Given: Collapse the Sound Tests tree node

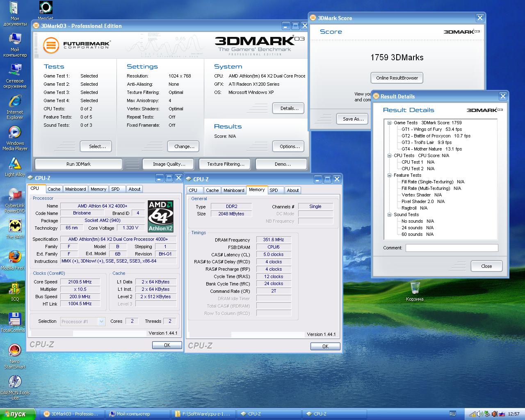Looking at the screenshot, I should (x=389, y=215).
